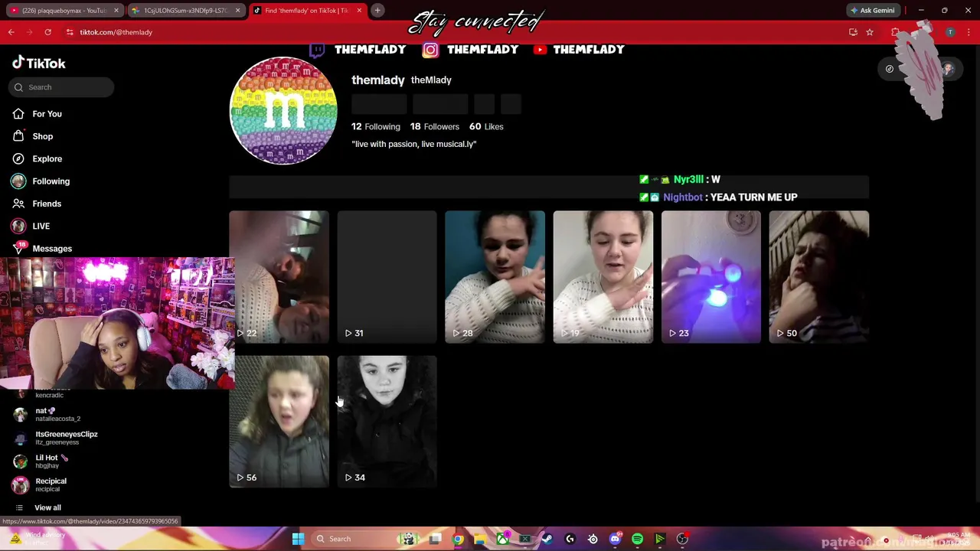980x551 pixels.
Task: Close the TikTok themflady tab
Action: pos(359,11)
